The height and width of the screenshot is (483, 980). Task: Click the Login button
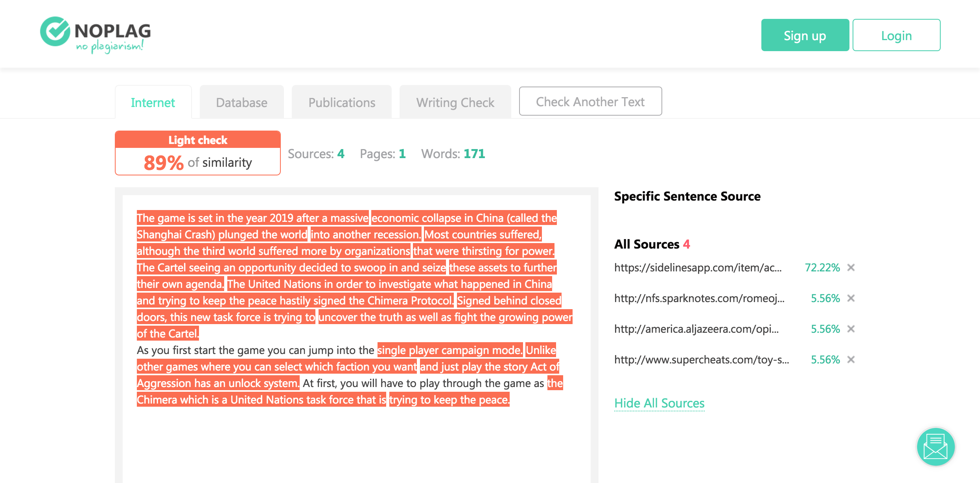(896, 35)
